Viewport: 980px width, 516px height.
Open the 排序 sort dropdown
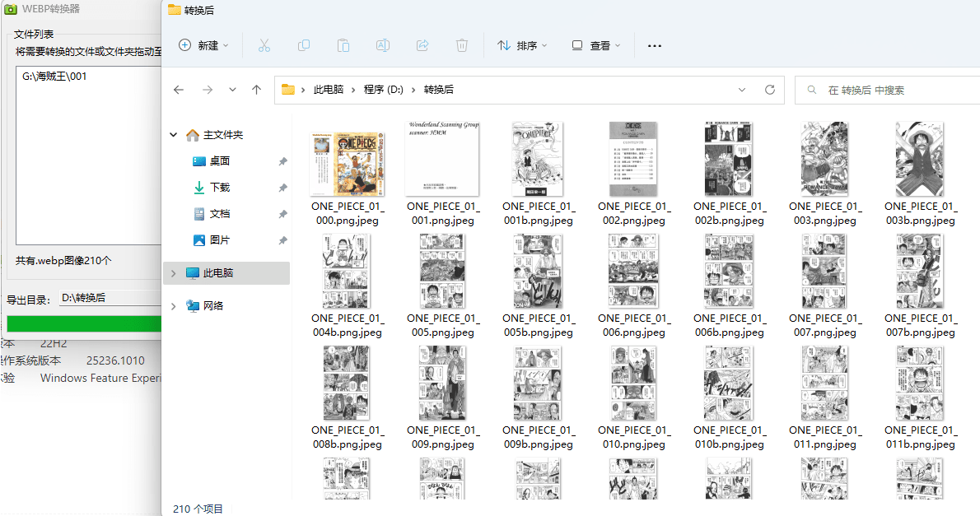tap(522, 45)
